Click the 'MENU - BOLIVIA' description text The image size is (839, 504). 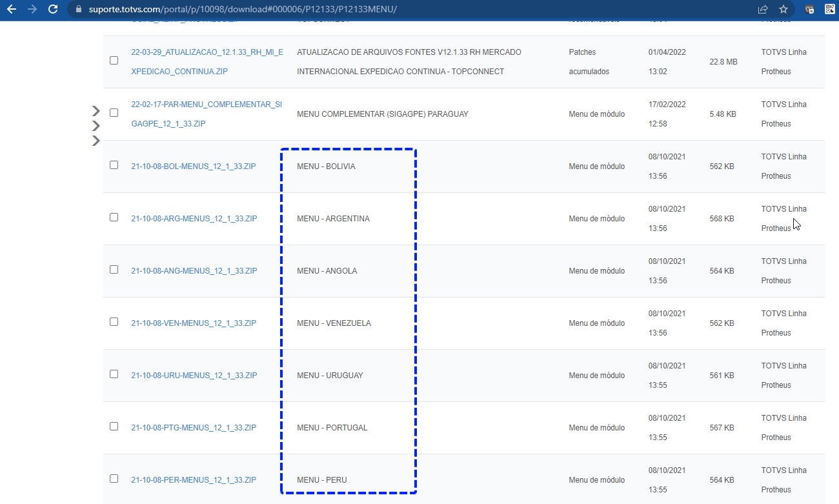tap(326, 166)
